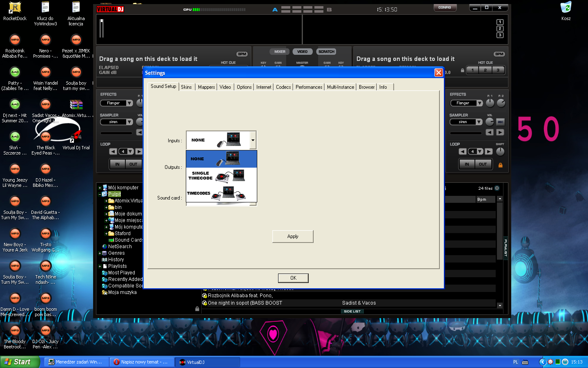
Task: Collapse the Pulpit tree node
Action: coord(100,195)
